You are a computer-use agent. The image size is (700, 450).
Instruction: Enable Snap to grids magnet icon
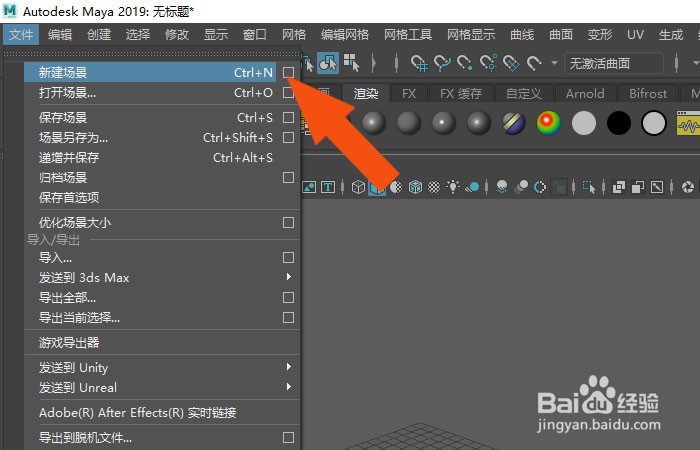point(419,63)
